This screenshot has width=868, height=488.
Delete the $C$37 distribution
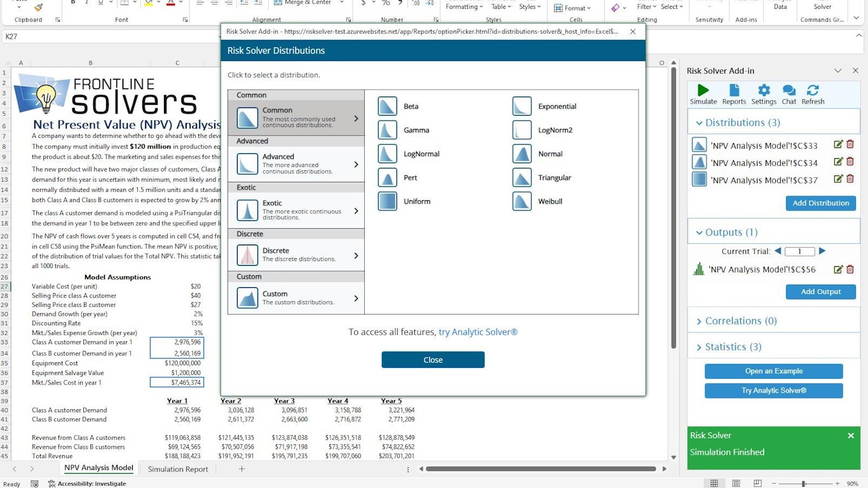(850, 179)
